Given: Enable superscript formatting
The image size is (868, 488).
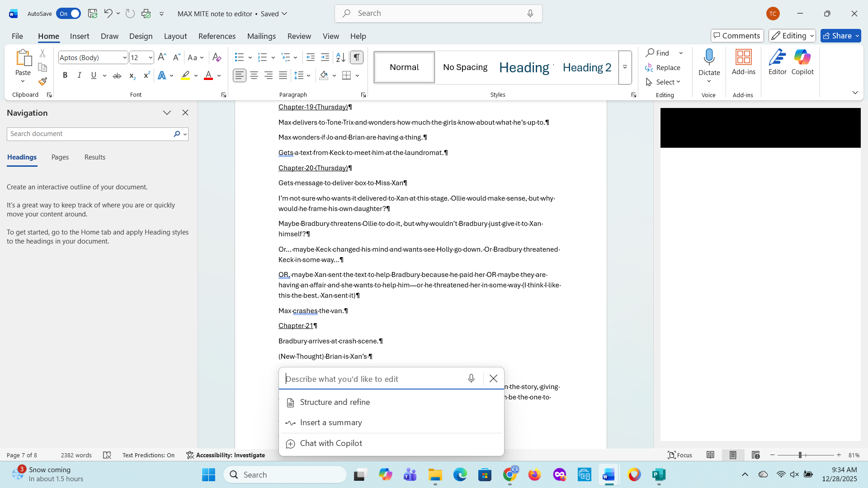Looking at the screenshot, I should pyautogui.click(x=146, y=75).
